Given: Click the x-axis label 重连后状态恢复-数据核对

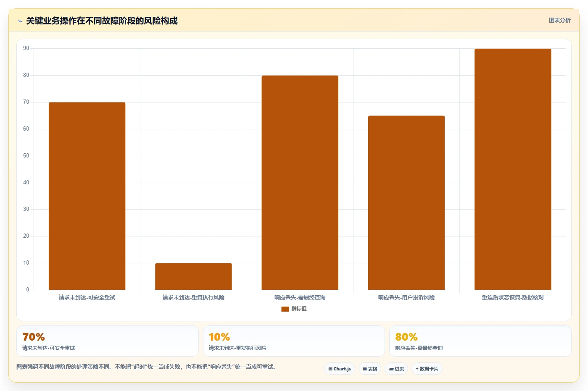Looking at the screenshot, I should coord(513,297).
